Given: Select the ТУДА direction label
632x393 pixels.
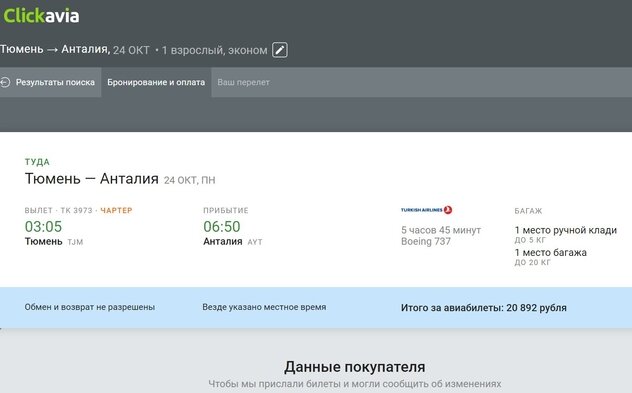Looking at the screenshot, I should pos(37,162).
